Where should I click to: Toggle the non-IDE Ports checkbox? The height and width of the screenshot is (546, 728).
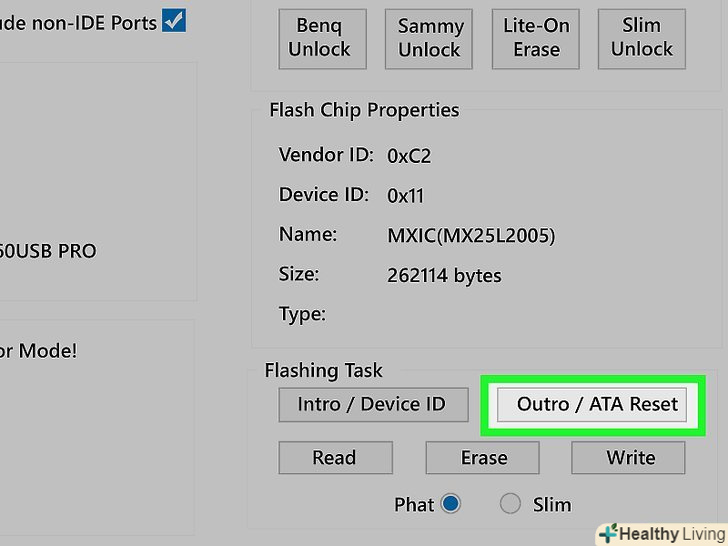tap(174, 19)
